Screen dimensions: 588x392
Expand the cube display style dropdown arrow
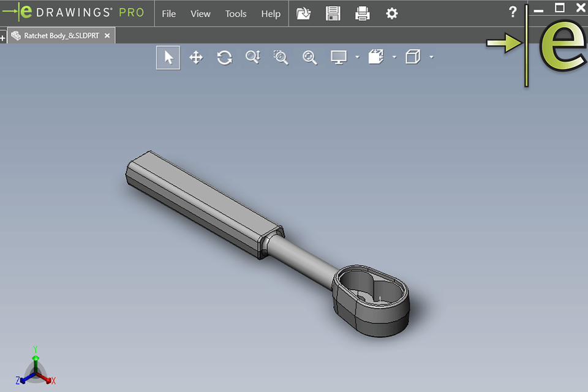432,58
